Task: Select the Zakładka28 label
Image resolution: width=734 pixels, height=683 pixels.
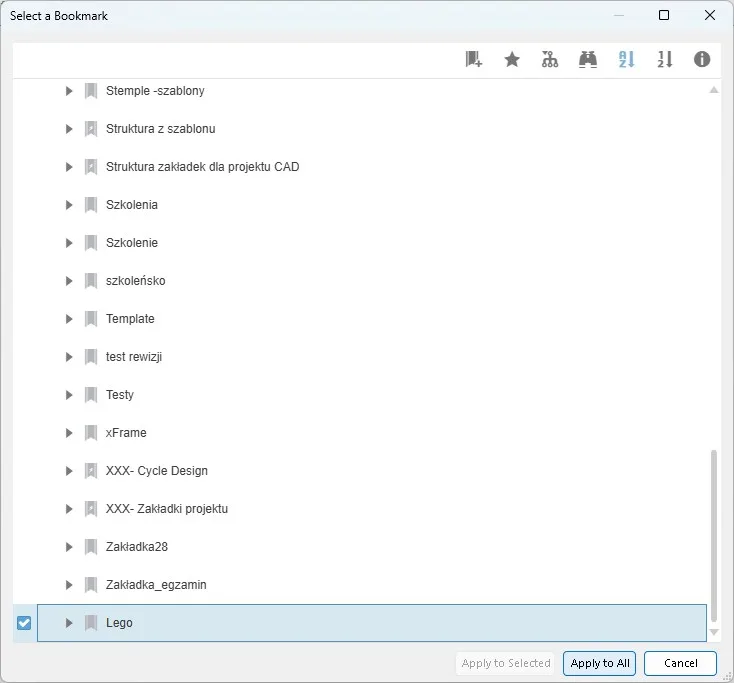Action: [137, 547]
